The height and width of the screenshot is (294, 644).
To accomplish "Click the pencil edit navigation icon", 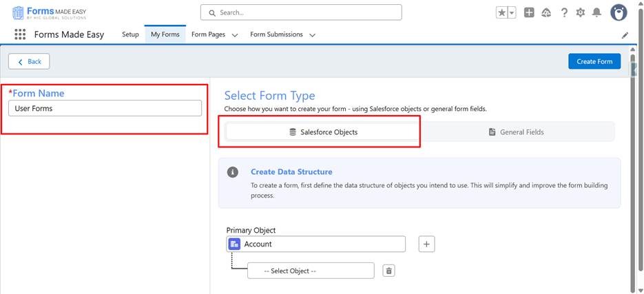I will point(625,34).
